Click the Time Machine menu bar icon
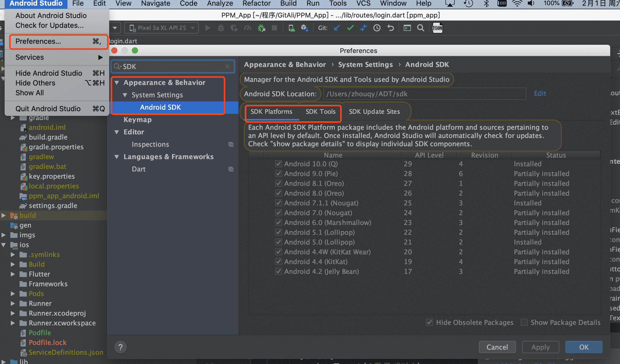Viewport: 620px width, 364px height. 468,4
